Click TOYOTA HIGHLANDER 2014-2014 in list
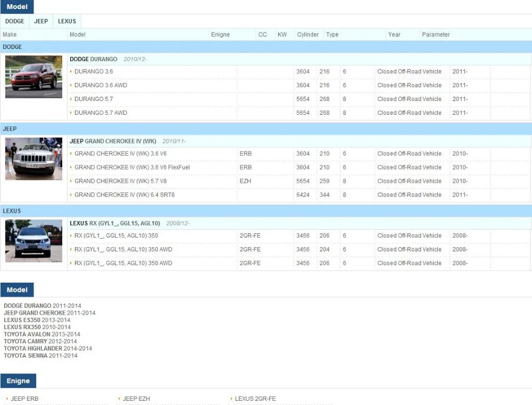This screenshot has height=405, width=532. 48,349
